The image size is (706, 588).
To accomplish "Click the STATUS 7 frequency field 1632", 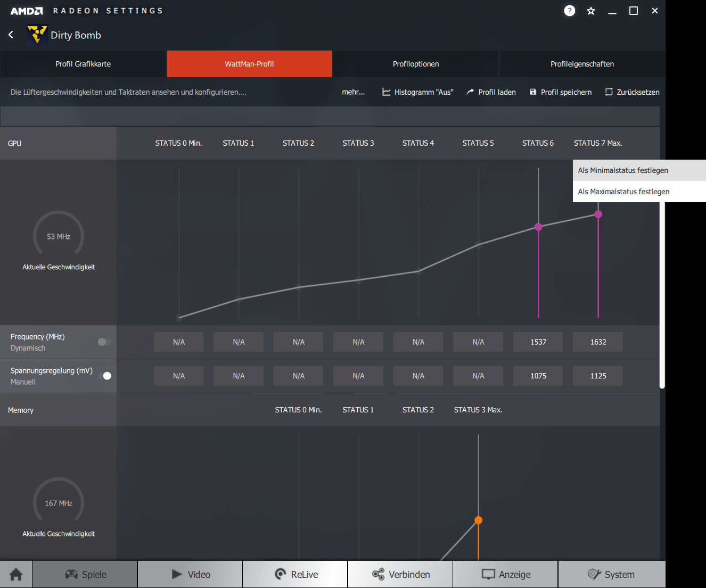I will (x=598, y=342).
